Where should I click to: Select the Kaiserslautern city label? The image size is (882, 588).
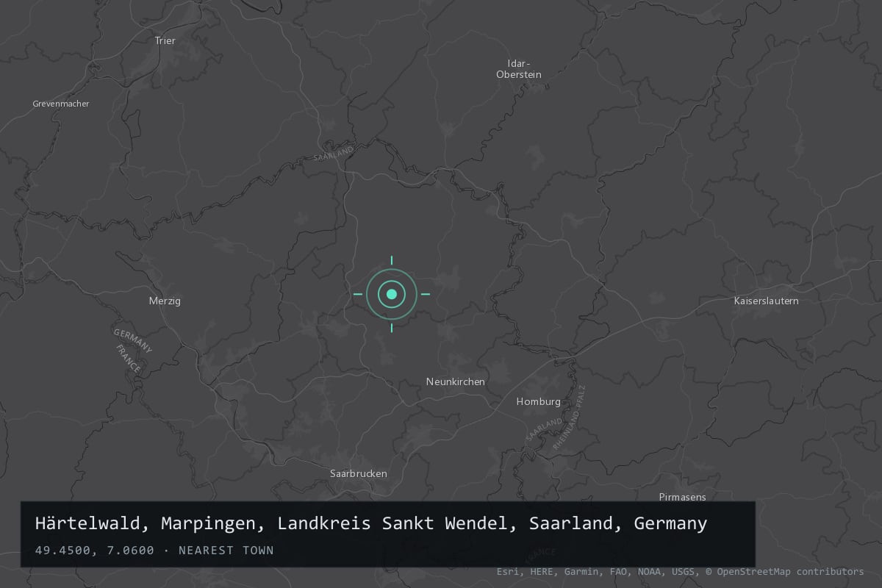pos(767,301)
